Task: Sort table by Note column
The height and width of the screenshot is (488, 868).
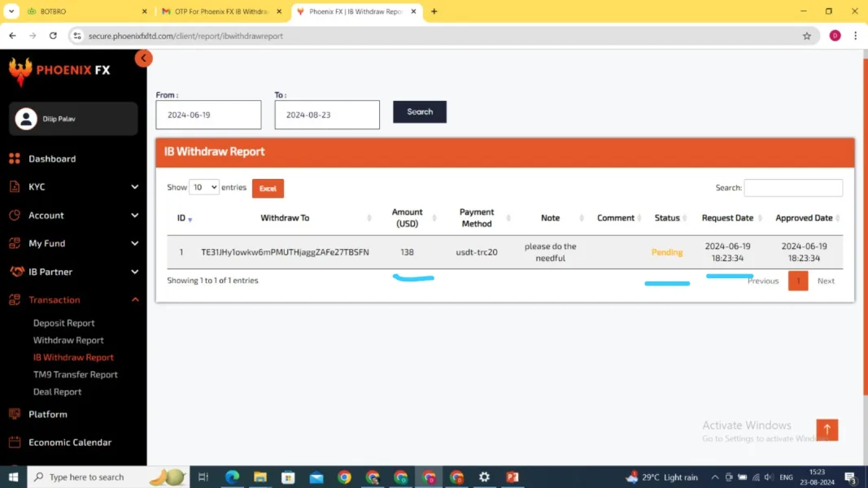Action: (x=550, y=218)
